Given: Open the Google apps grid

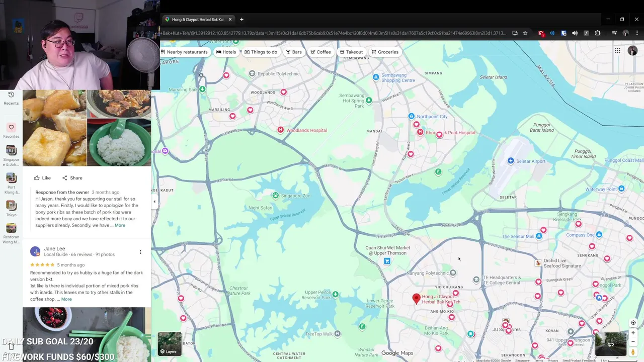Looking at the screenshot, I should pos(617,50).
